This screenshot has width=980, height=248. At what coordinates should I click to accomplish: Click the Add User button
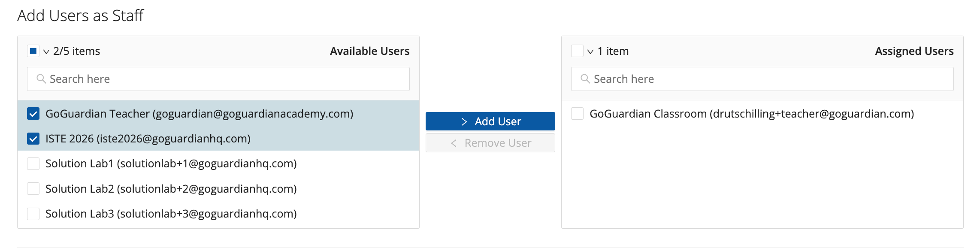[490, 121]
